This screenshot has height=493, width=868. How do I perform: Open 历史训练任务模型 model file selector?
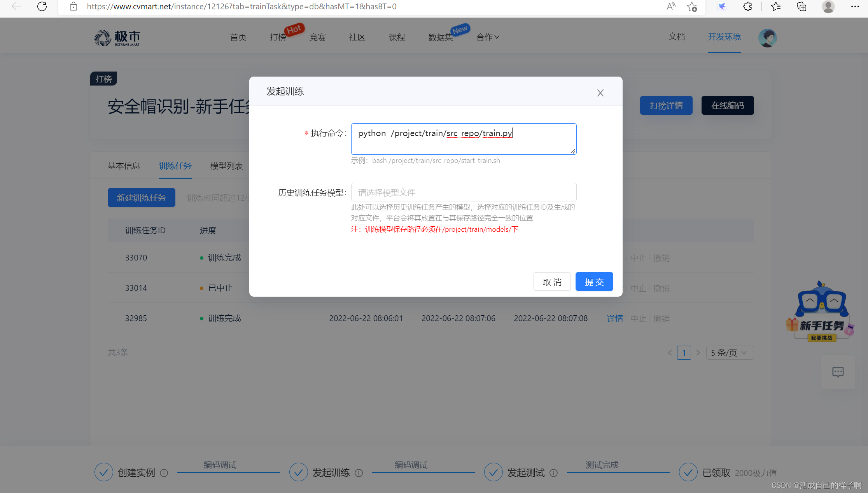coord(464,192)
